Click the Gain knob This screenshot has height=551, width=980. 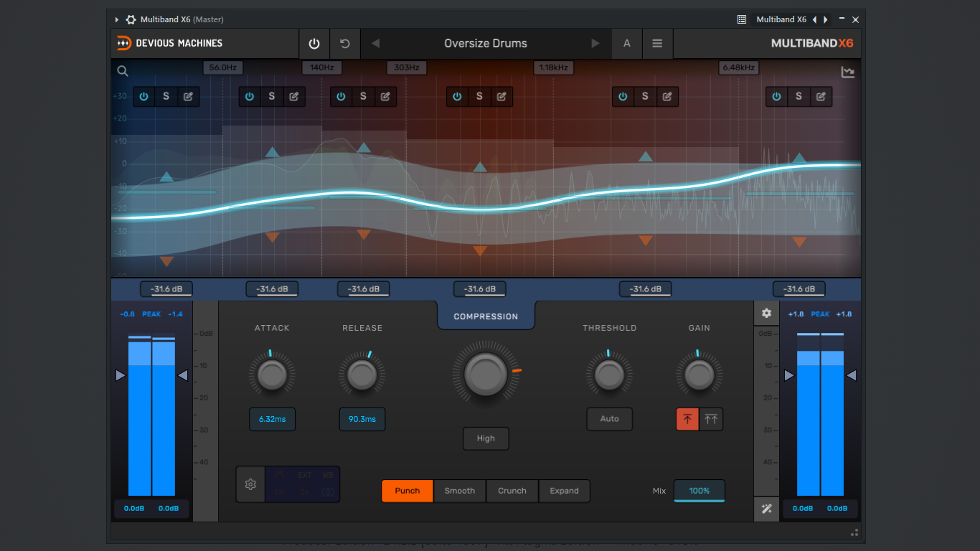pyautogui.click(x=699, y=374)
